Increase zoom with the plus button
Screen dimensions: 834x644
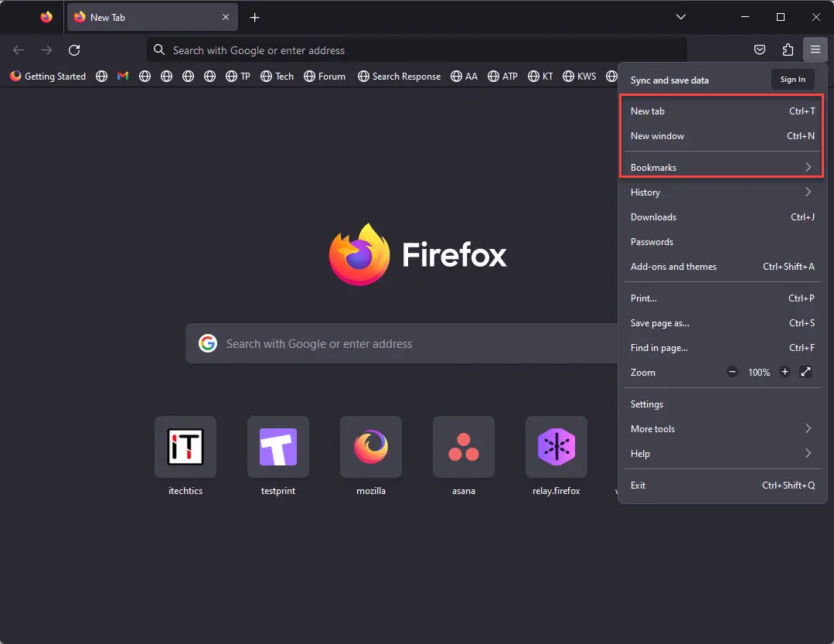click(785, 372)
